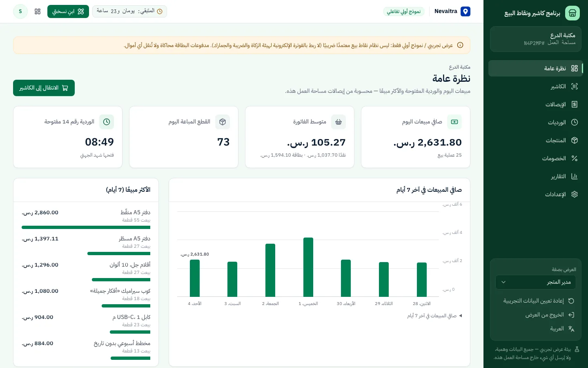Click the ابنِ نسختي button
This screenshot has height=368, width=588.
(68, 11)
